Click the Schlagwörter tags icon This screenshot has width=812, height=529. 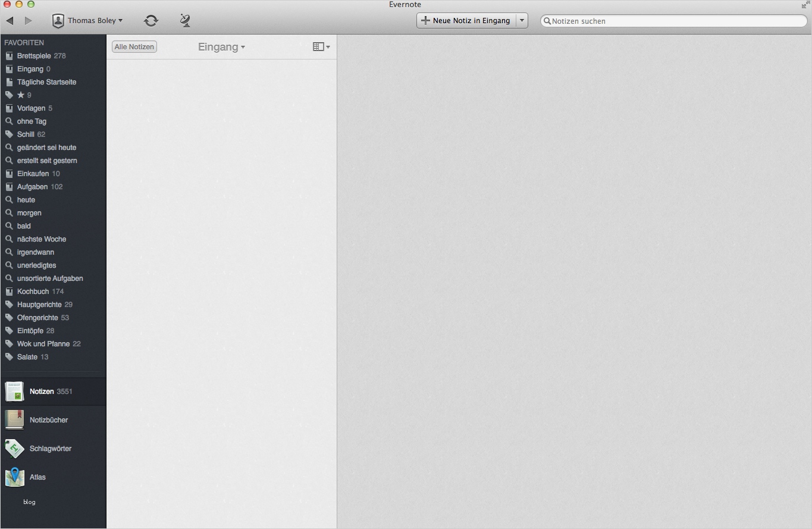[x=14, y=449]
